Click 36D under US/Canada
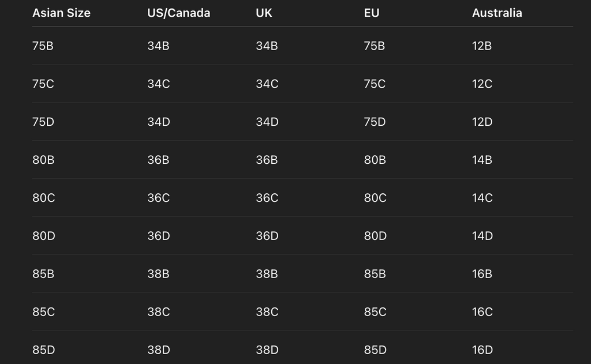591x364 pixels. coord(158,237)
